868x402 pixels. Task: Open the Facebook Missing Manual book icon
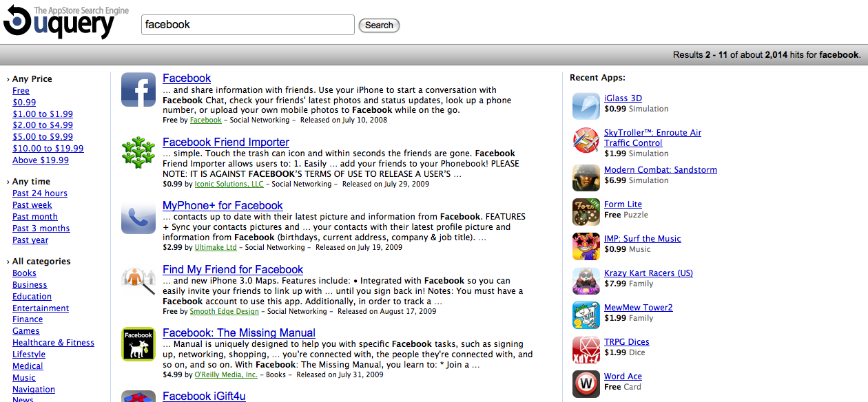[138, 343]
